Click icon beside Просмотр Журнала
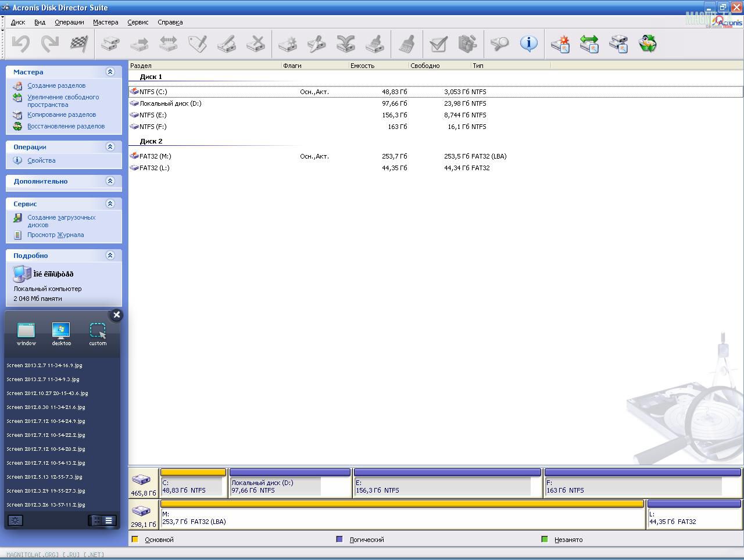 [17, 235]
